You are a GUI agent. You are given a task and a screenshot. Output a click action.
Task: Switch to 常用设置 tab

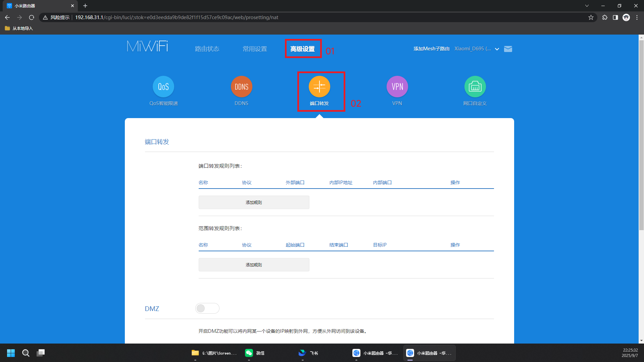click(255, 49)
